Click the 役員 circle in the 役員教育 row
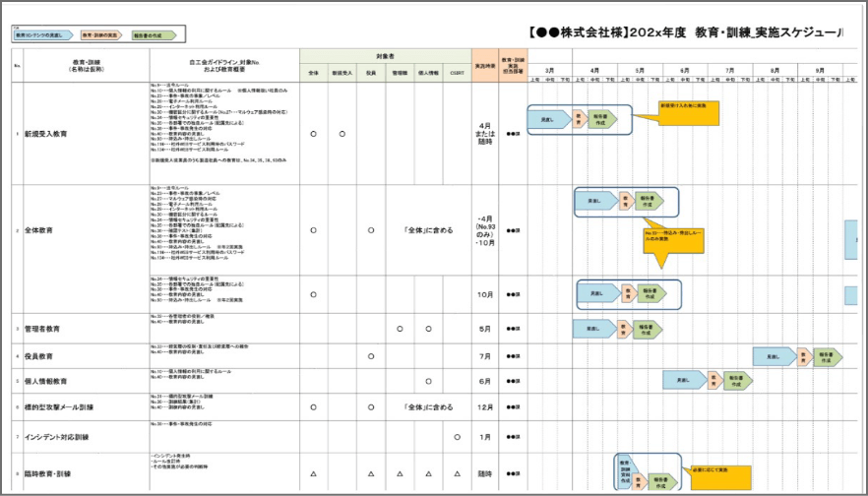Viewport: 868px width, 496px height. click(371, 356)
